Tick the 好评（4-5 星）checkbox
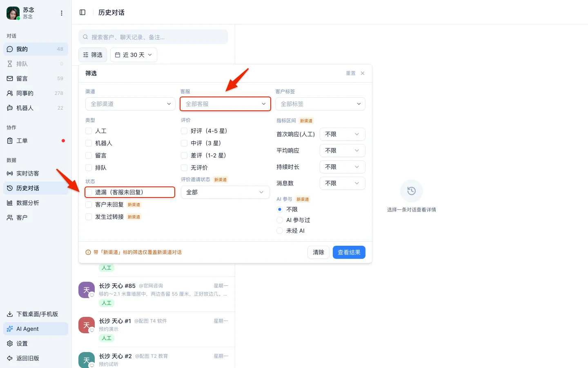 pyautogui.click(x=184, y=131)
